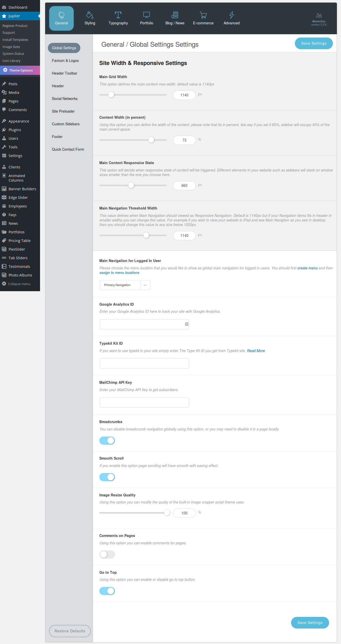This screenshot has height=644, width=341.
Task: Expand the Plugins menu in sidebar
Action: [x=15, y=130]
